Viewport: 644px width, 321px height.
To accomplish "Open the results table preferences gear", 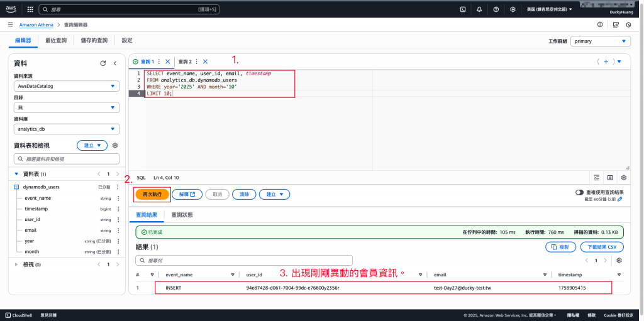I will click(x=619, y=261).
